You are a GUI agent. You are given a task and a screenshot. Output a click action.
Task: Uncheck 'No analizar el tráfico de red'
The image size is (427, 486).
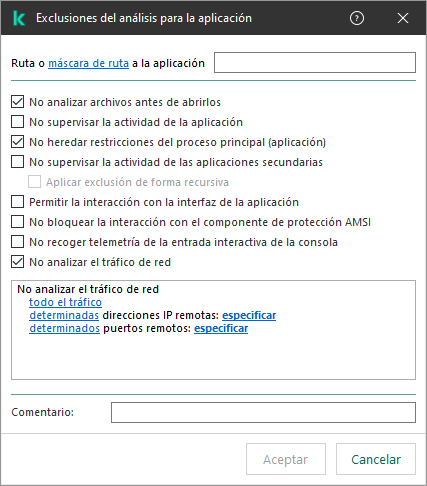pyautogui.click(x=17, y=262)
